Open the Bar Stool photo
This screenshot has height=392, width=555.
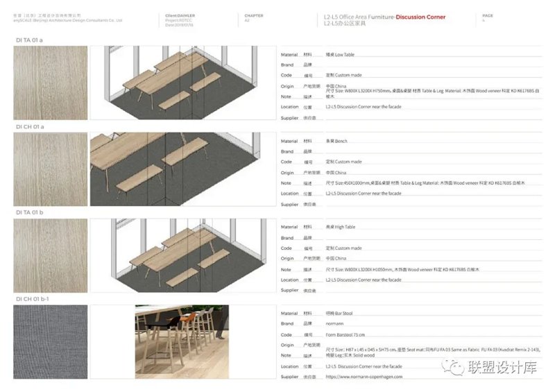pyautogui.click(x=180, y=342)
